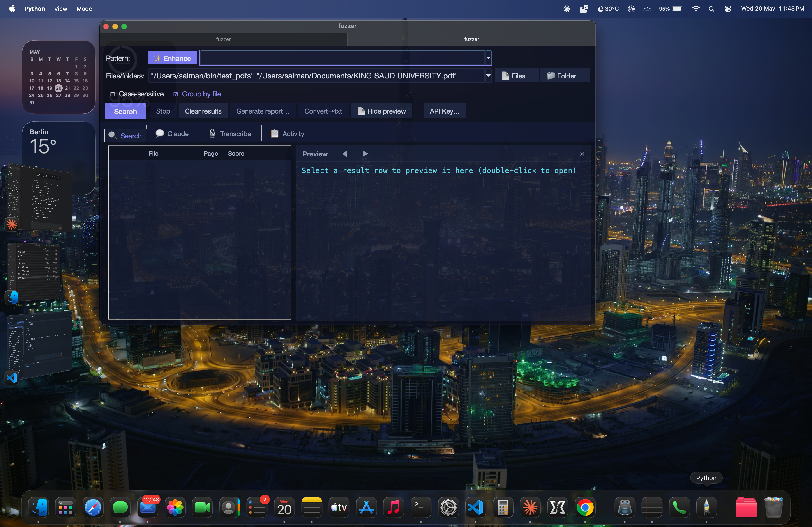Click the Enhance pattern button
This screenshot has height=527, width=812.
172,58
